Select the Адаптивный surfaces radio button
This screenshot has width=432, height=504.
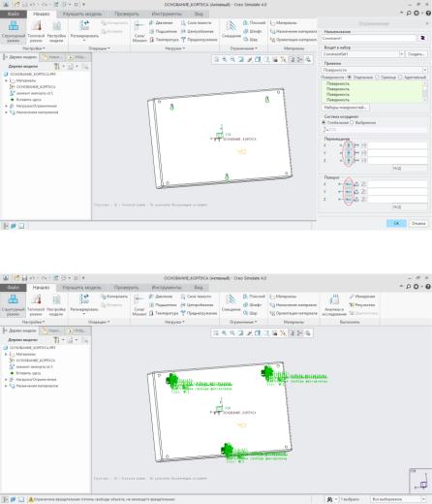click(x=400, y=78)
